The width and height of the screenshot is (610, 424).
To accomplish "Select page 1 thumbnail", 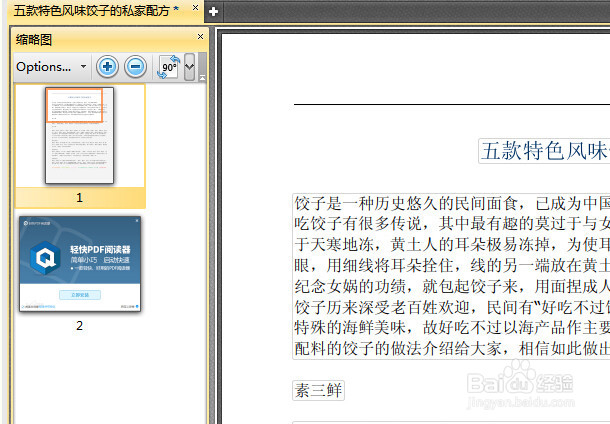I will pos(79,135).
